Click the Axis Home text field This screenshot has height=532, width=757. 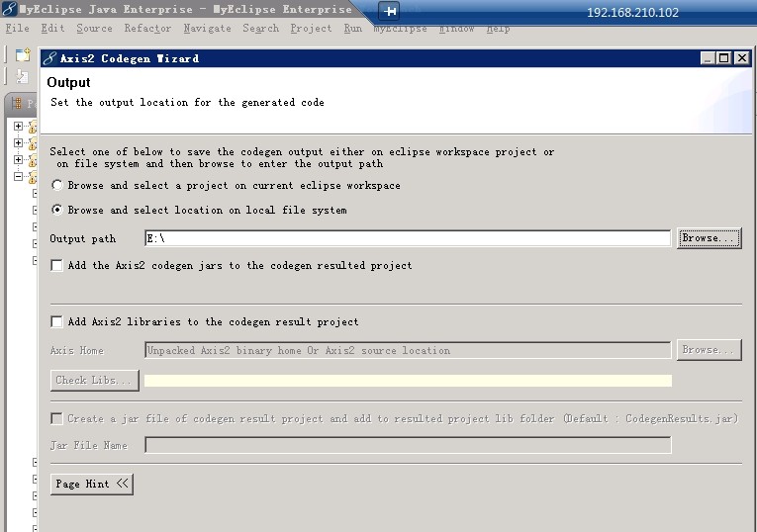[408, 350]
